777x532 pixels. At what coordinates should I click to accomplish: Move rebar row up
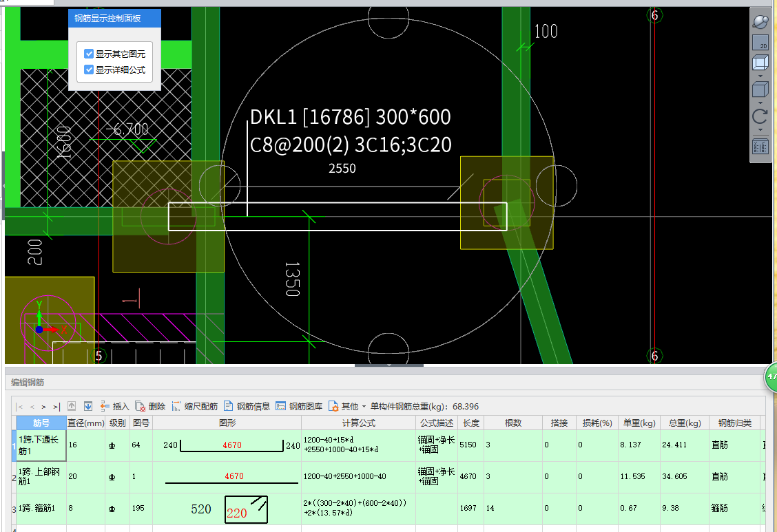pos(72,406)
